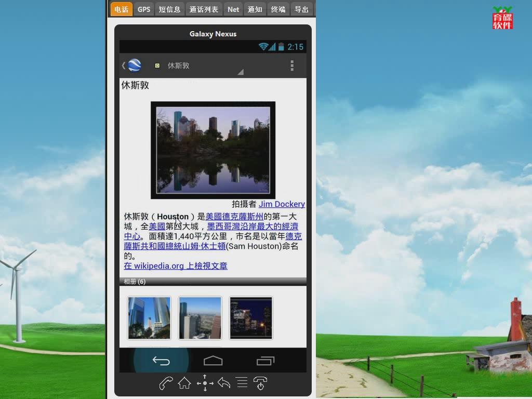The image size is (532, 399).
Task: Tap the Wi-Fi status icon
Action: 263,46
